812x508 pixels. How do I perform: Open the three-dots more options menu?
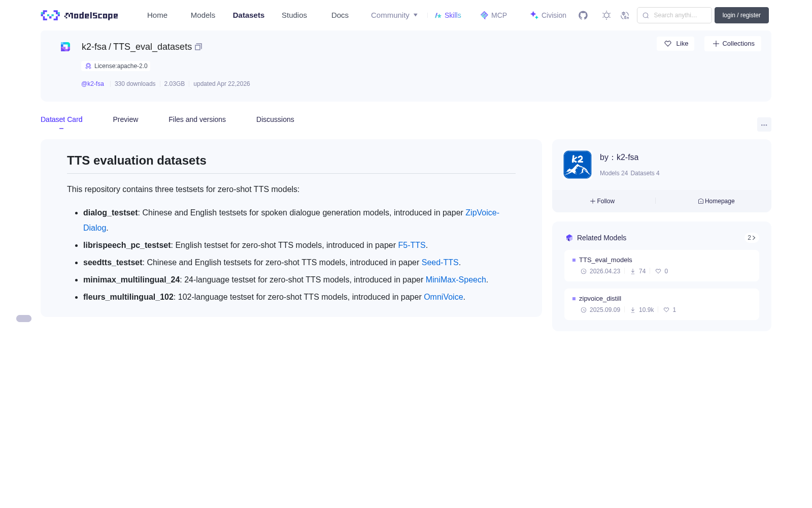[764, 124]
